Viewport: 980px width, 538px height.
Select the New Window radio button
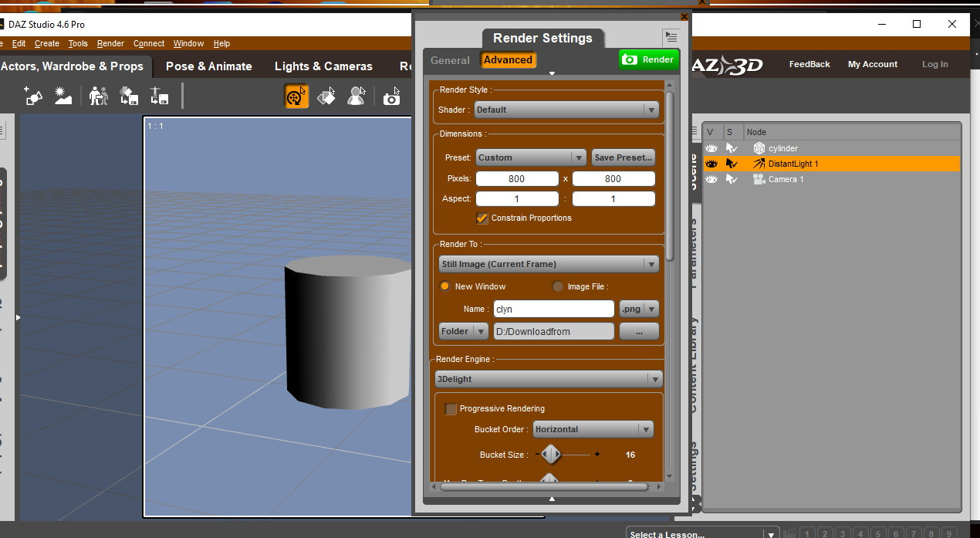[x=444, y=286]
